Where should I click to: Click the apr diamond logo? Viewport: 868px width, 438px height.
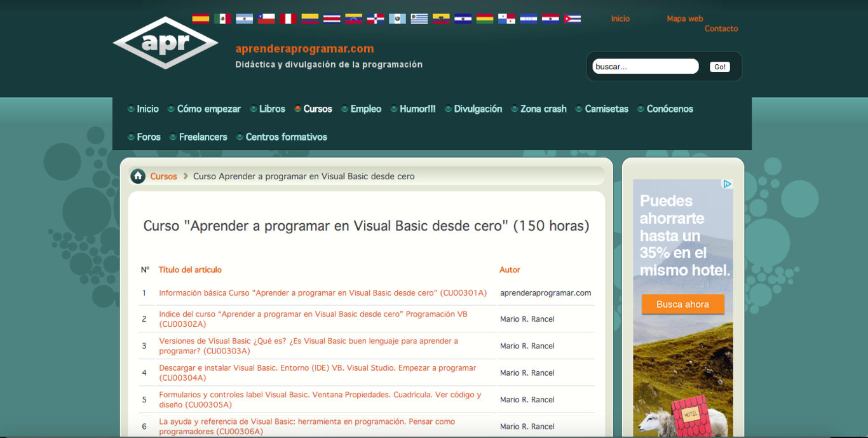pos(165,43)
